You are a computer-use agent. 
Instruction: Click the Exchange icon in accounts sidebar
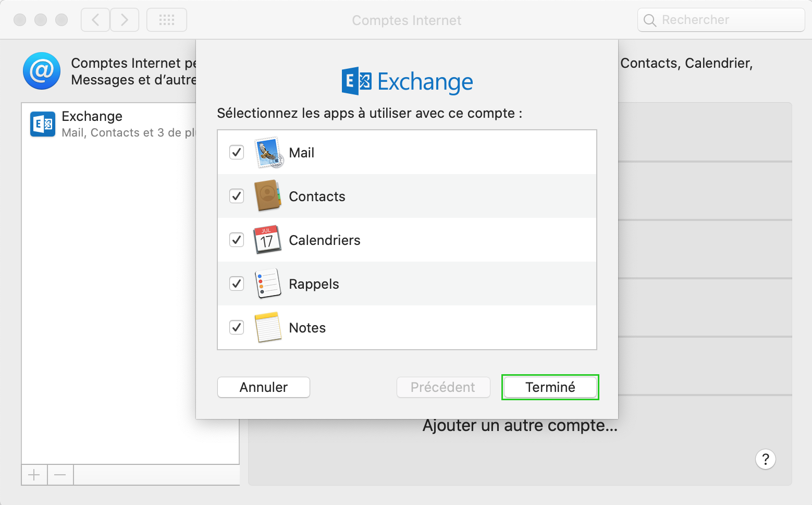pyautogui.click(x=43, y=124)
